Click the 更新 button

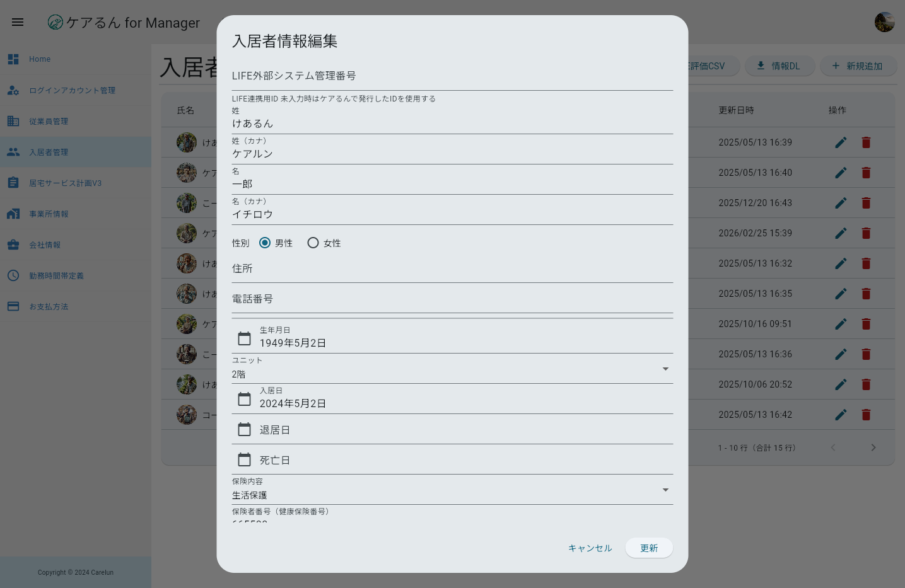(649, 548)
